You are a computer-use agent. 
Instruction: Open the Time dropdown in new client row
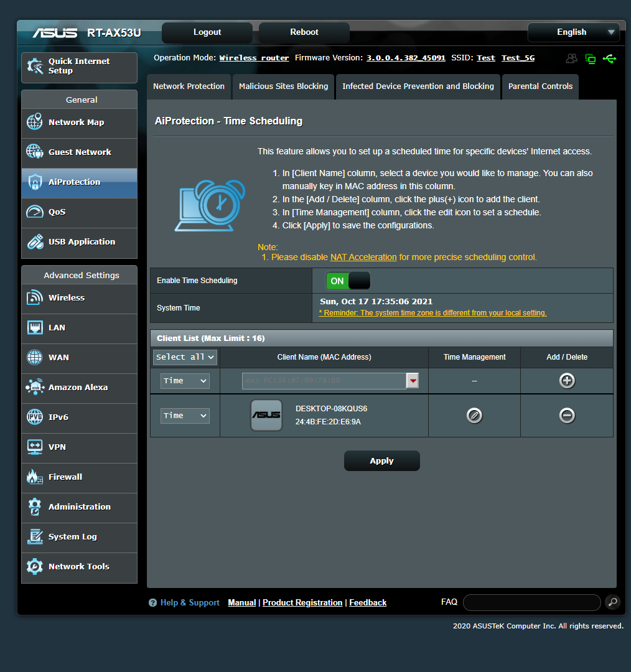(x=185, y=381)
